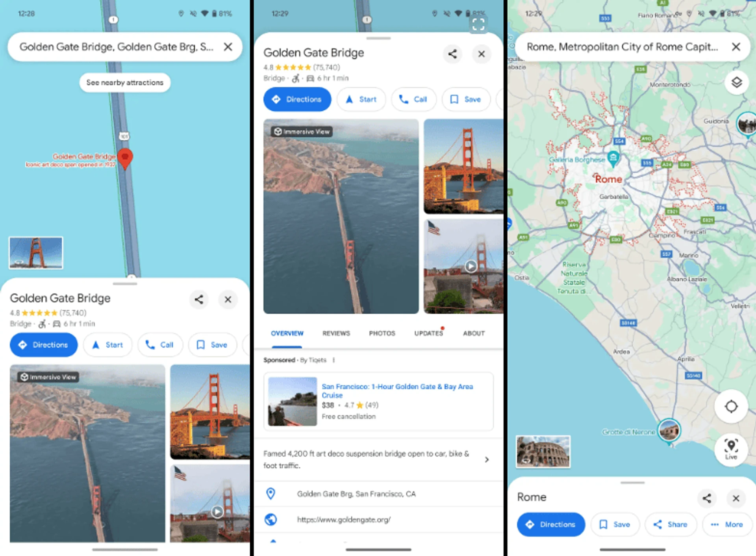Save Golden Gate Bridge in left panel
Image resolution: width=756 pixels, height=556 pixels.
212,345
